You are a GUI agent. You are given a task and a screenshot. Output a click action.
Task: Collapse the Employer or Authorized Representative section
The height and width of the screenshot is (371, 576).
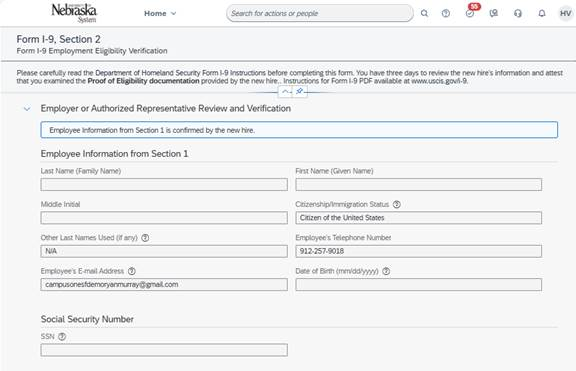[27, 109]
